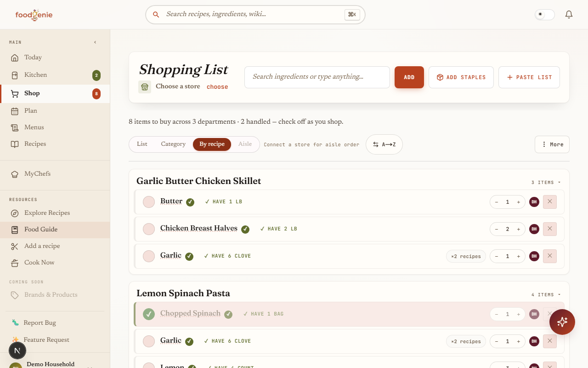Switch to the Category view tab
The width and height of the screenshot is (588, 368).
(x=173, y=144)
